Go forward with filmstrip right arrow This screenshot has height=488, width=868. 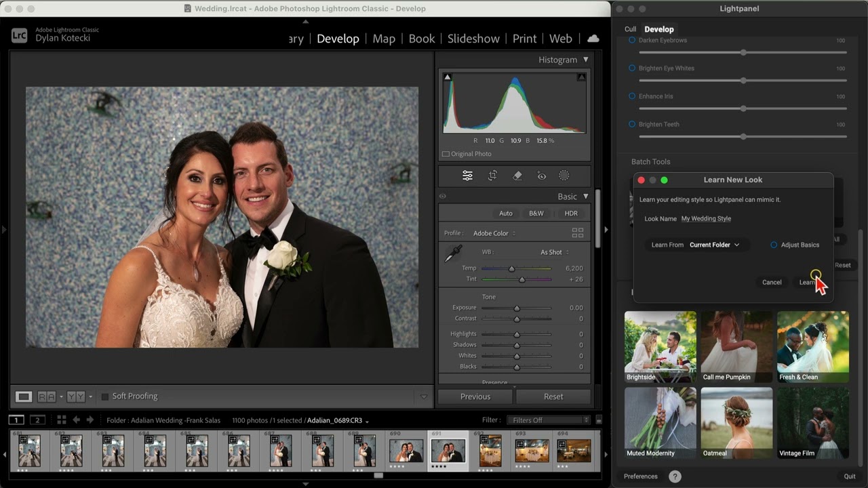pos(90,420)
